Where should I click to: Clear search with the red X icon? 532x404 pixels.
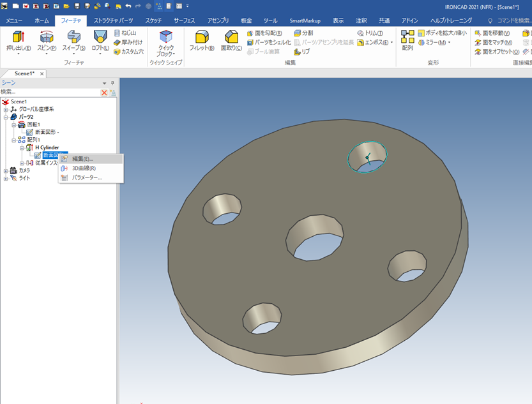tap(105, 93)
